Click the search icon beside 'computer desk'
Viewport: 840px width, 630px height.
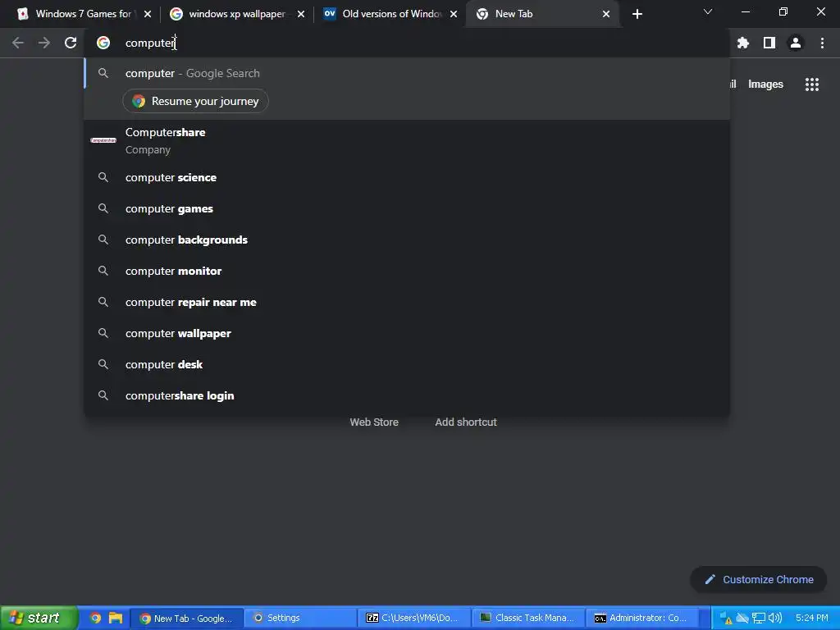click(103, 364)
